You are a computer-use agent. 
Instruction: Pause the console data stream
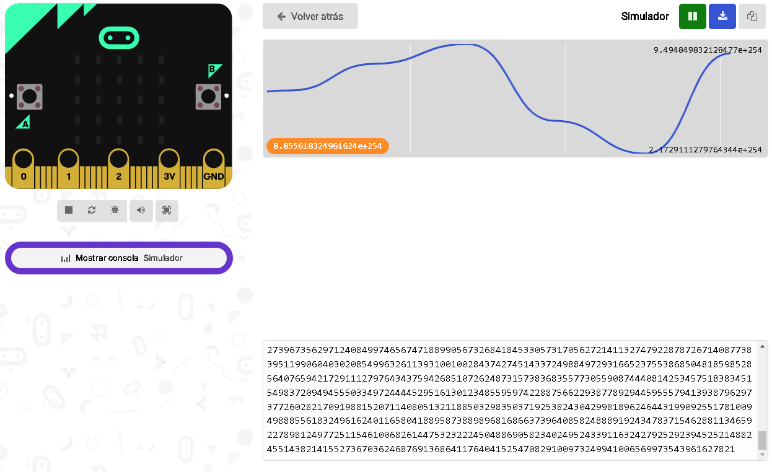click(x=692, y=16)
